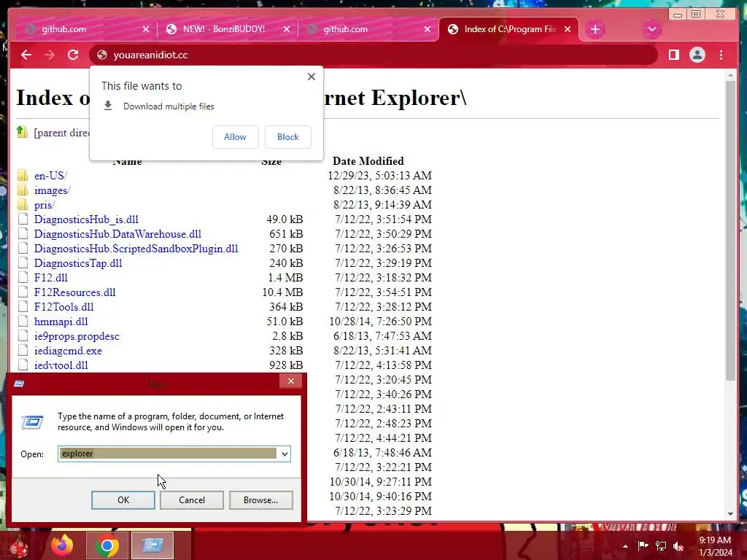The width and height of the screenshot is (747, 560).
Task: Open DiagnosticsHub.DataWarehouse.dll link
Action: coord(117,234)
